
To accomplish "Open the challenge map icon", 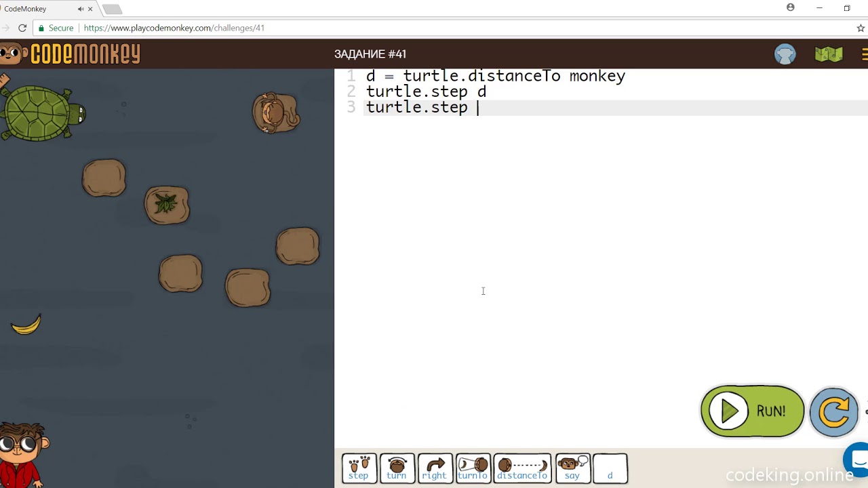I will [828, 54].
